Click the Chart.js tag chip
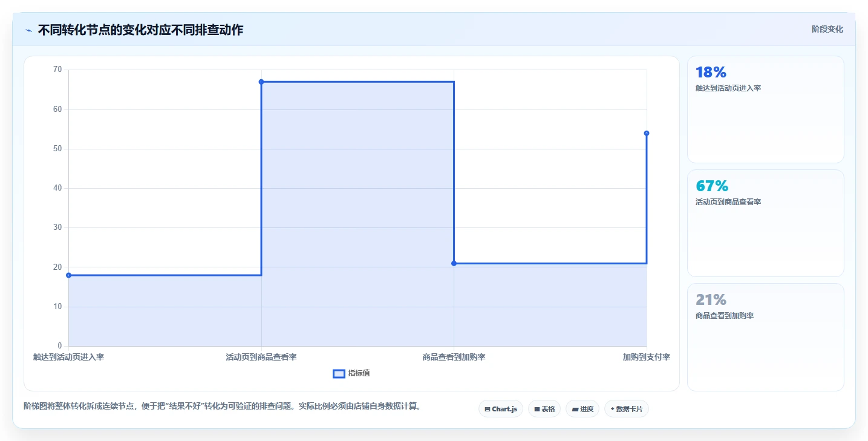The image size is (868, 441). [501, 409]
